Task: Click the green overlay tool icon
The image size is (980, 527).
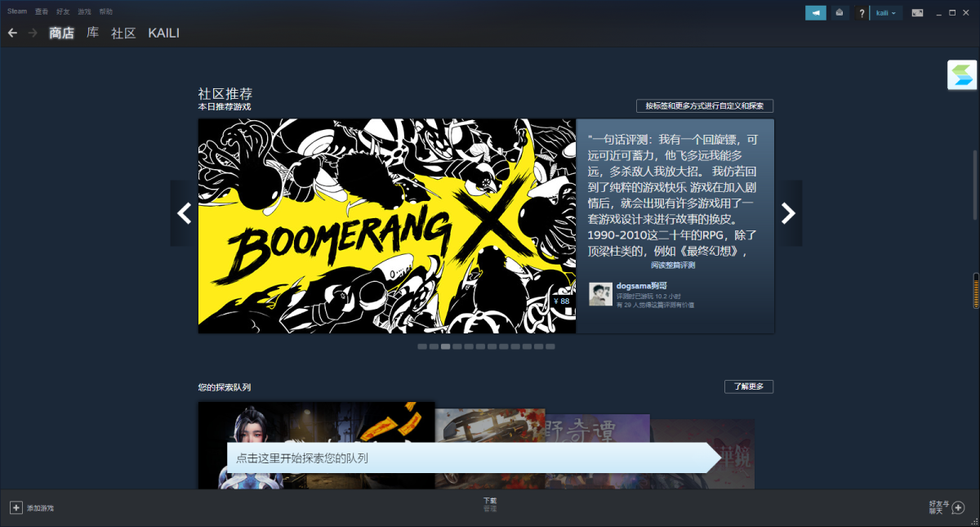Action: 963,75
